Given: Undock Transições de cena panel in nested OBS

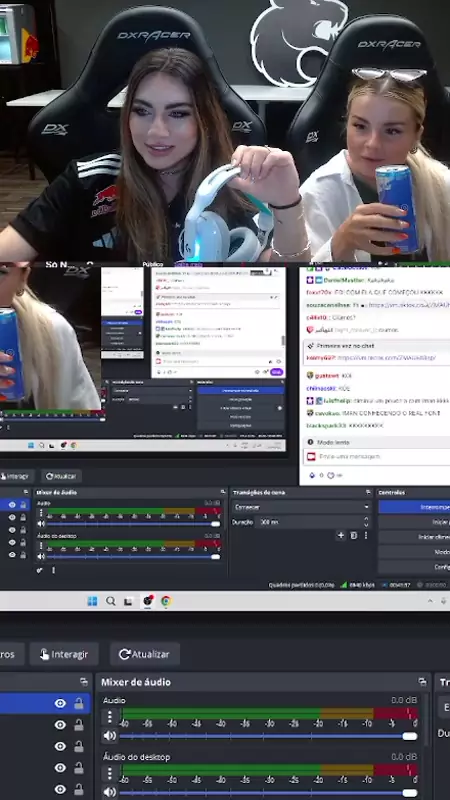Looking at the screenshot, I should pyautogui.click(x=368, y=492).
